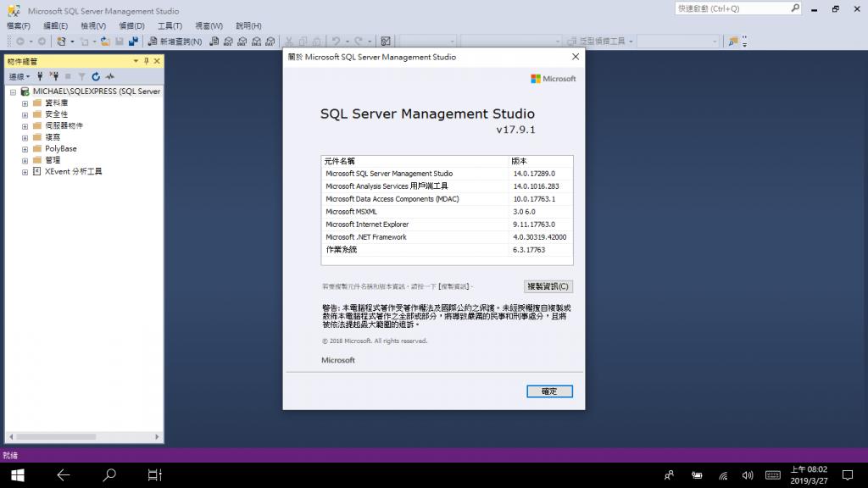Image resolution: width=868 pixels, height=488 pixels.
Task: Open the 偵錯(D) menu
Action: point(131,26)
